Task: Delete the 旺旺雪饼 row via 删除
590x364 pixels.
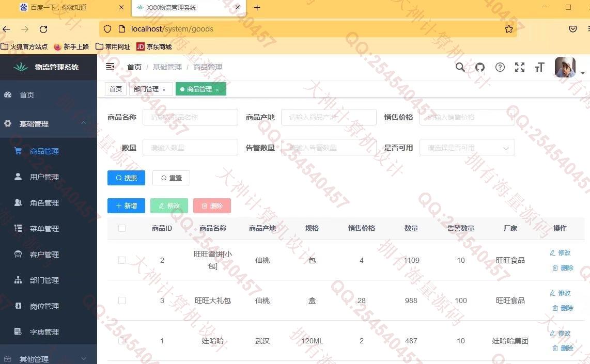Action: 563,268
